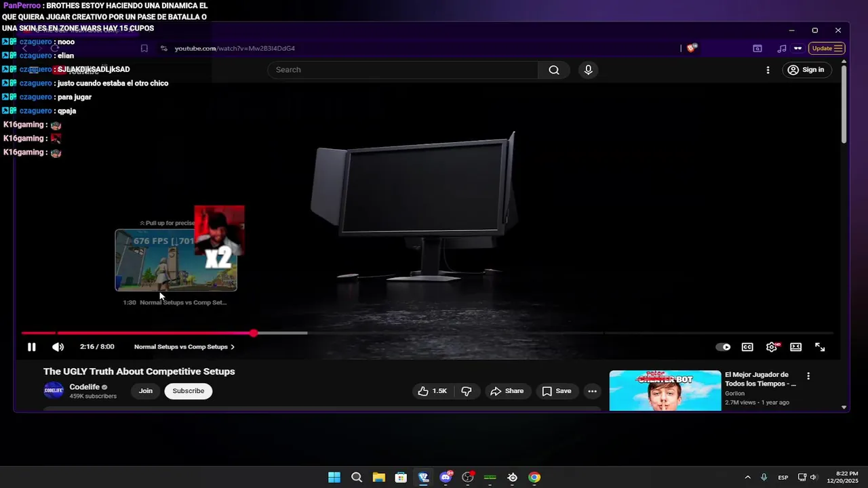Click the tray microphone icon
This screenshot has height=488, width=868.
(764, 477)
